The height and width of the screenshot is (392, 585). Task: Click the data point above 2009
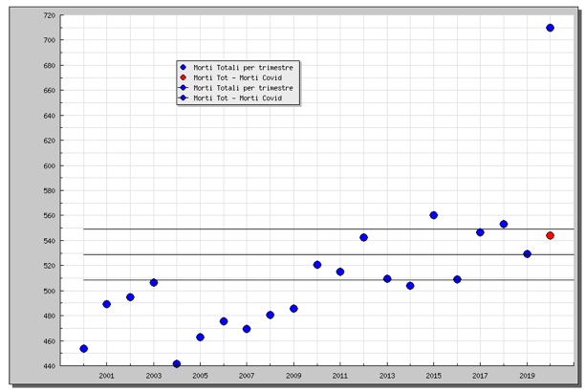tap(293, 309)
